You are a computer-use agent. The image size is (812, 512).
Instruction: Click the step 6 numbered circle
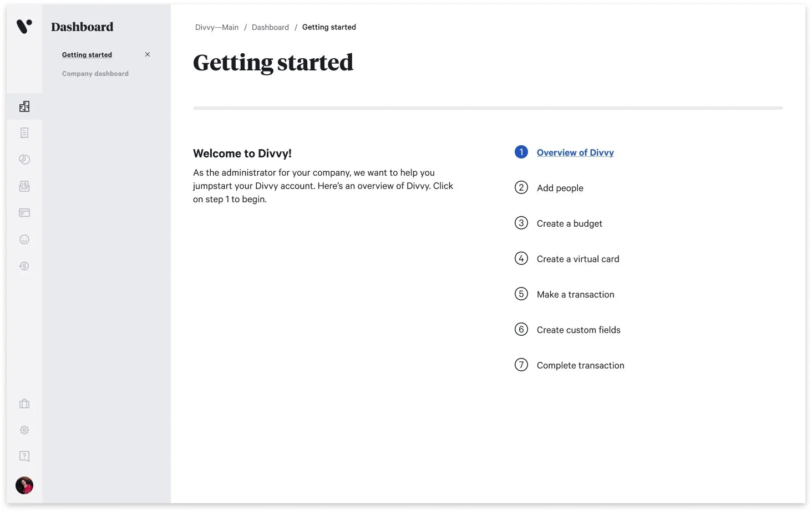[521, 329]
